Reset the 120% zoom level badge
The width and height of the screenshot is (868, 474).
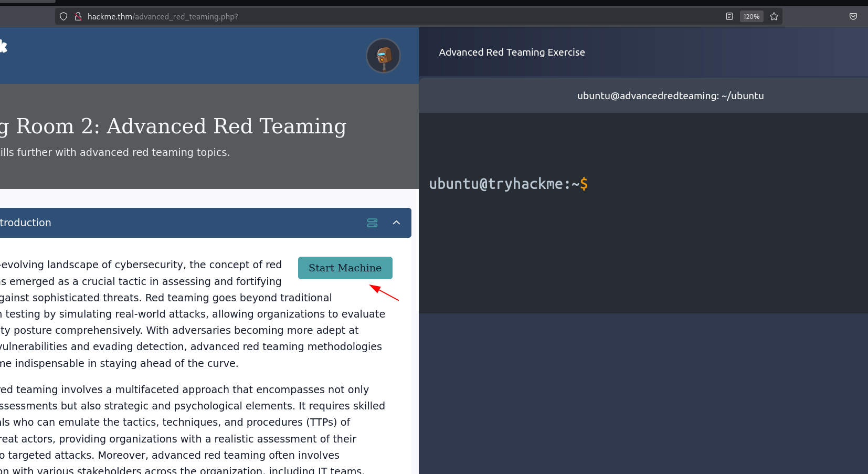tap(751, 16)
